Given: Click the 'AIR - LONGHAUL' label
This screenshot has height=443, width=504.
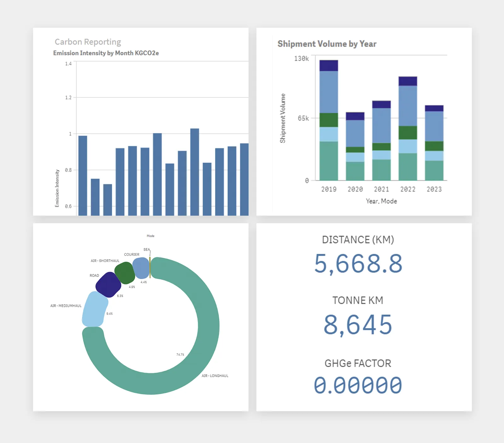Looking at the screenshot, I should click(215, 376).
